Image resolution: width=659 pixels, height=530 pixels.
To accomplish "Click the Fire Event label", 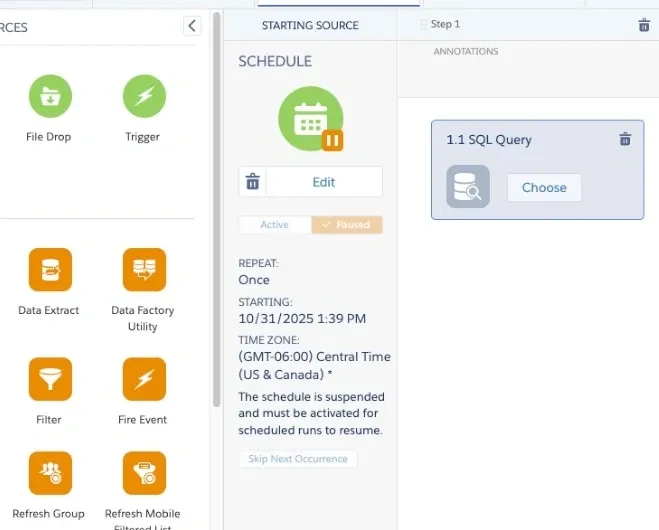I will (x=142, y=419).
